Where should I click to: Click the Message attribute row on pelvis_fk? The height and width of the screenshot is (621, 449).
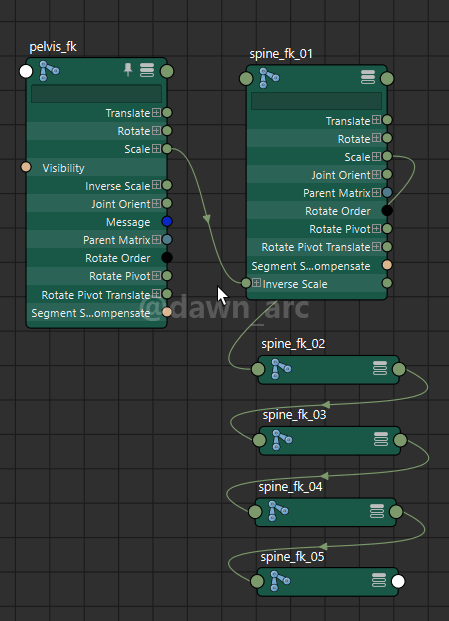(x=97, y=221)
